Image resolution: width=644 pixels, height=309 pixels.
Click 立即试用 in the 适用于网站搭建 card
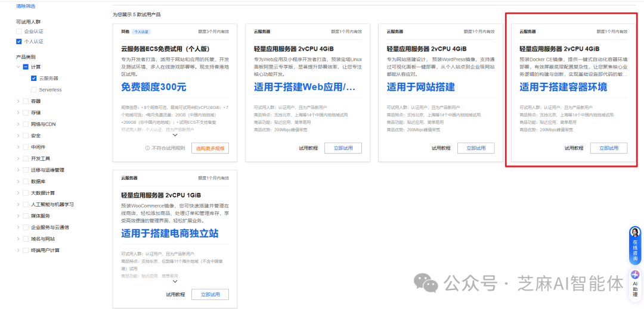click(x=476, y=148)
